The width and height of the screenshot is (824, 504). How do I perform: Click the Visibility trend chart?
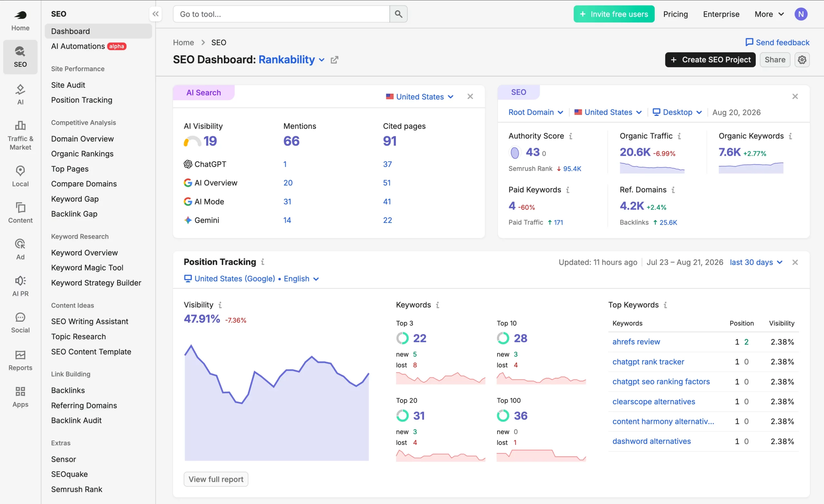pos(276,402)
